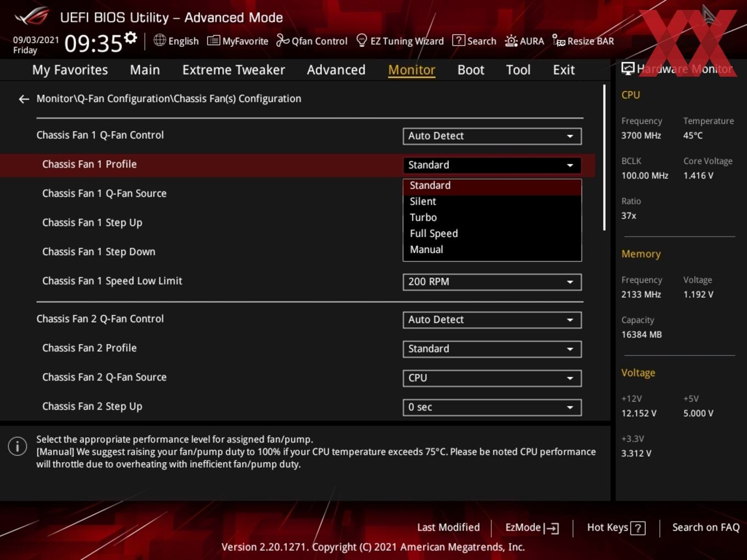Image resolution: width=747 pixels, height=560 pixels.
Task: Open the Qfan Control fan icon
Action: tap(282, 40)
